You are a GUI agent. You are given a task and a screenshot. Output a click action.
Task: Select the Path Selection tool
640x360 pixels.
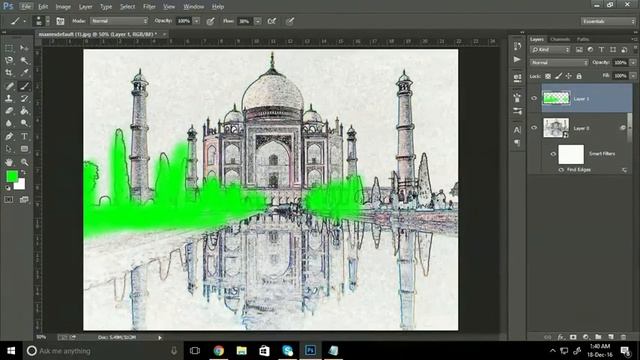pos(9,149)
